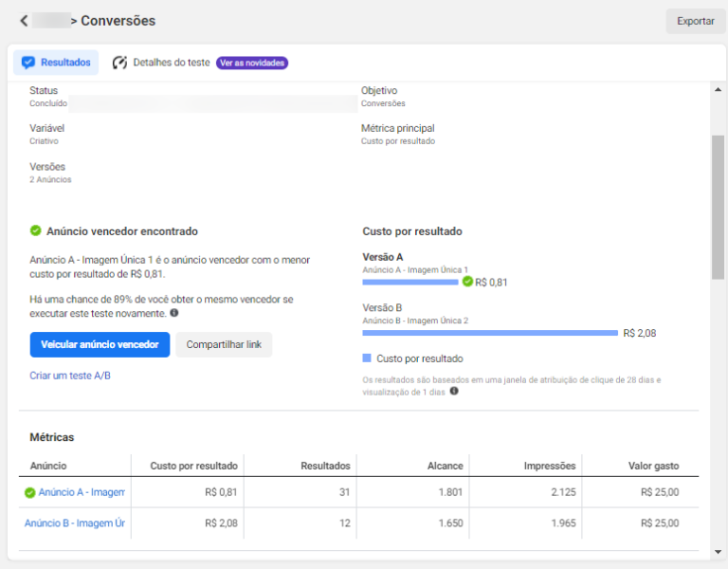Open the Resultados tab
This screenshot has width=728, height=569.
(x=56, y=63)
